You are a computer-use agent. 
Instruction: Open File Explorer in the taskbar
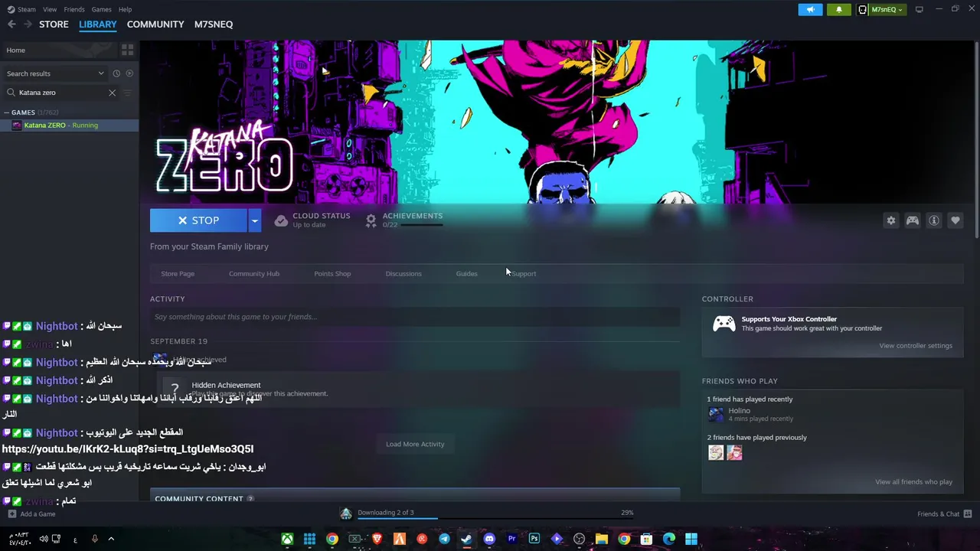[602, 539]
